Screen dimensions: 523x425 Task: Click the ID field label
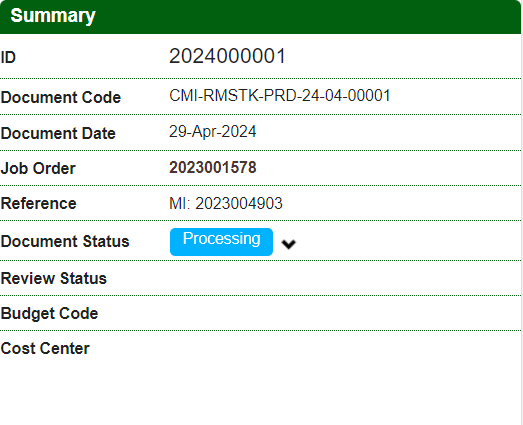coord(8,57)
